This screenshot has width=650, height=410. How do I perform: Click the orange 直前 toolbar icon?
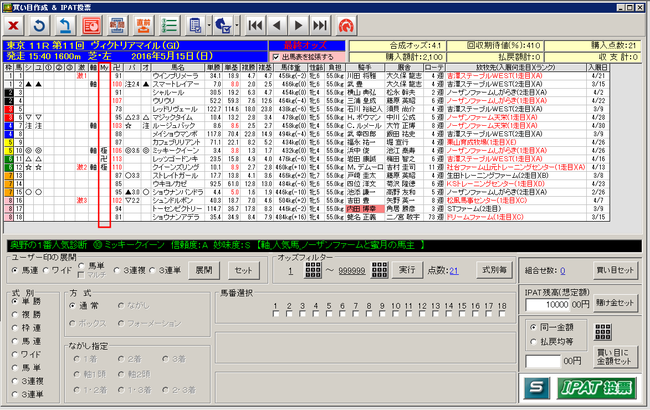143,26
